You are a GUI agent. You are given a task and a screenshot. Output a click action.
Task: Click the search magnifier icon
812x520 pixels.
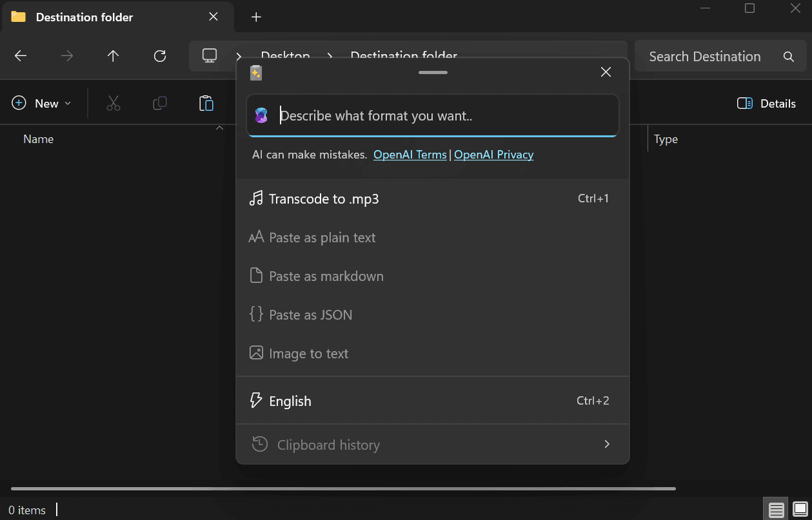point(788,57)
